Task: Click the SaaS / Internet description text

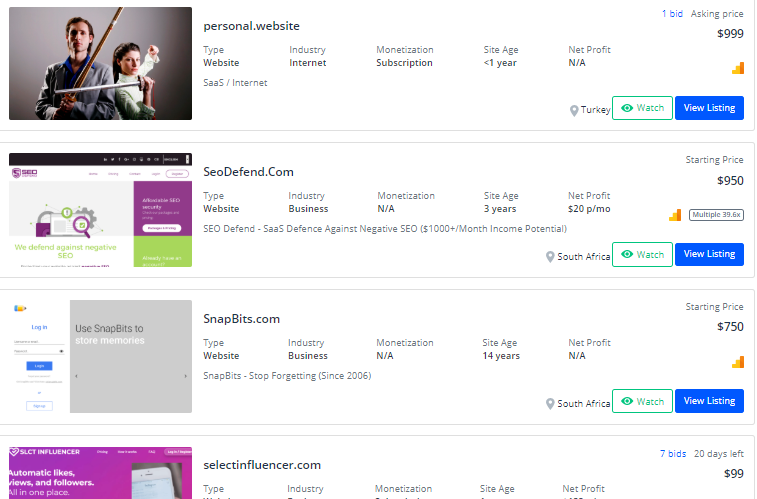Action: click(235, 83)
